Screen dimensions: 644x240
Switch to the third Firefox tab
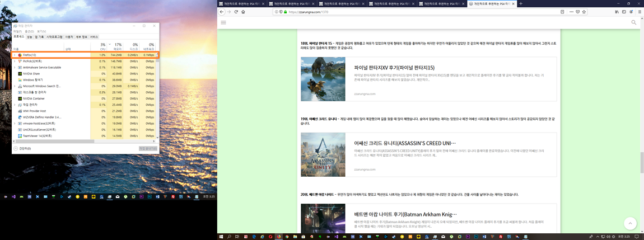click(x=342, y=4)
